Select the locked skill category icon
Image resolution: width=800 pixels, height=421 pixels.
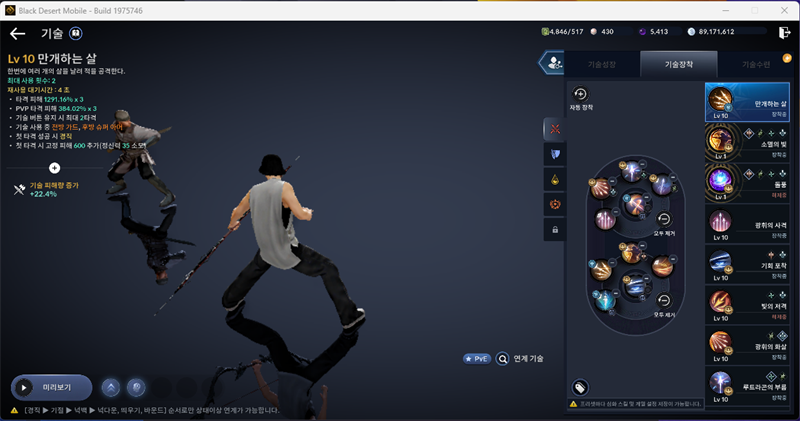556,229
